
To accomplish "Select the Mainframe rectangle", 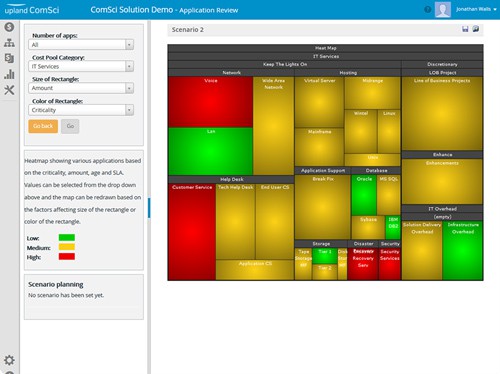I will tap(319, 147).
